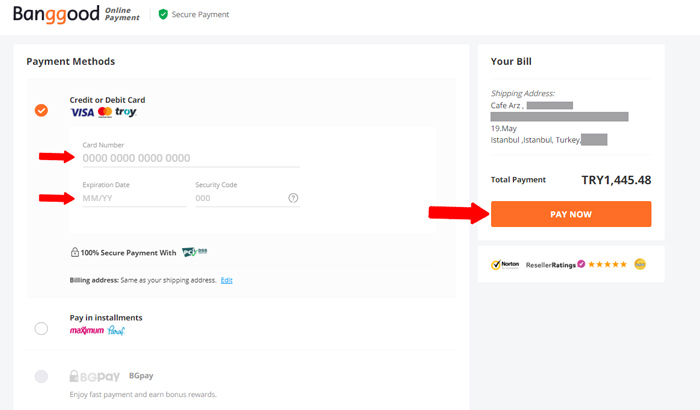
Task: Click the PCI DSS badge
Action: [x=194, y=252]
